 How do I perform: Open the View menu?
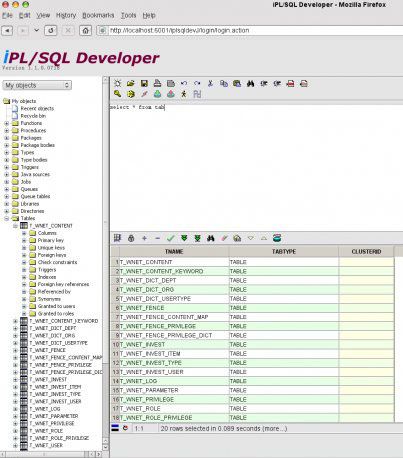[43, 15]
